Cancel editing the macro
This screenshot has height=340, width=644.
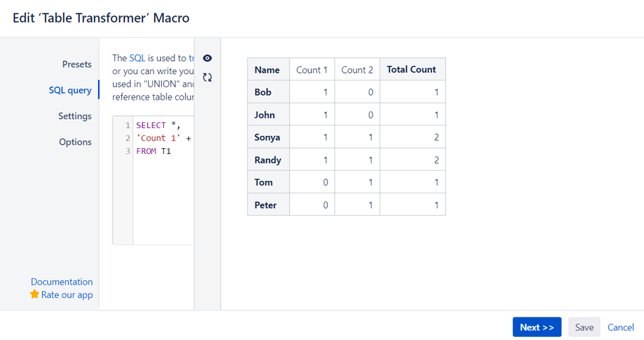(621, 327)
